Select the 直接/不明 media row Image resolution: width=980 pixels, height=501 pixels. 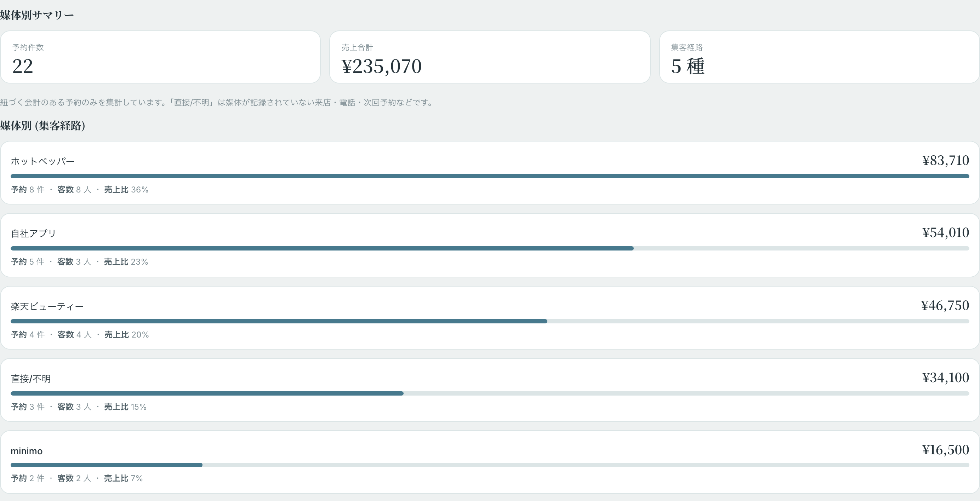click(490, 390)
